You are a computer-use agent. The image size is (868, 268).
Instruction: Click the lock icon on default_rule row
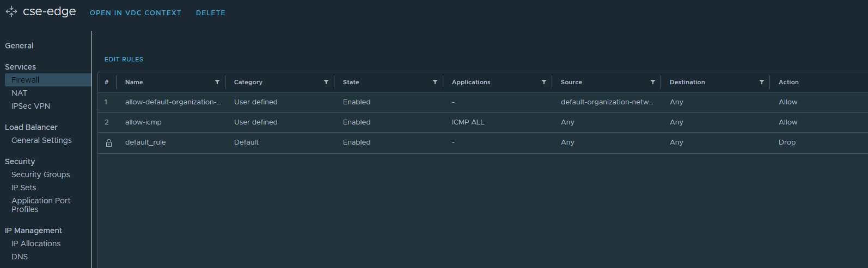pos(108,142)
